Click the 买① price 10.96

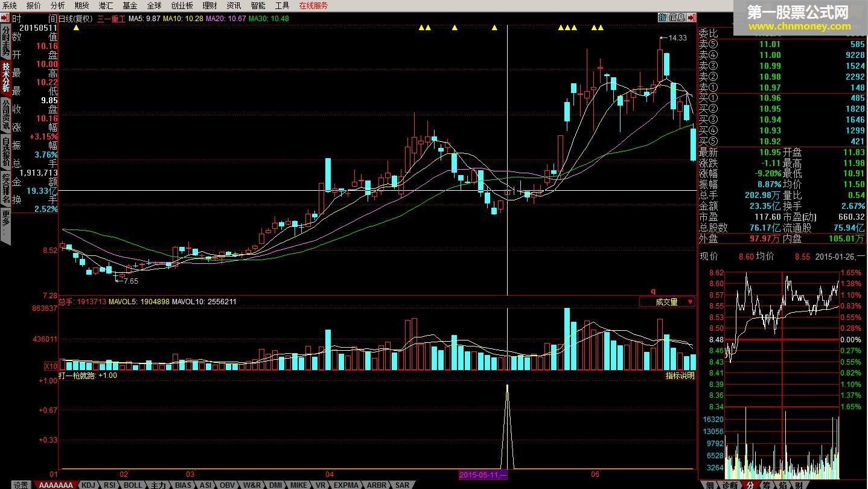(x=770, y=98)
